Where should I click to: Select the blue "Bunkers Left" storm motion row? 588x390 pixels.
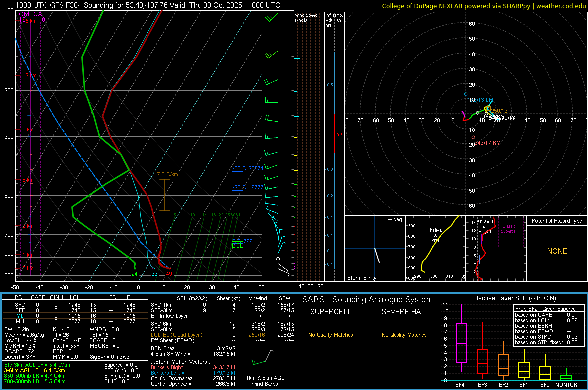click(x=193, y=373)
